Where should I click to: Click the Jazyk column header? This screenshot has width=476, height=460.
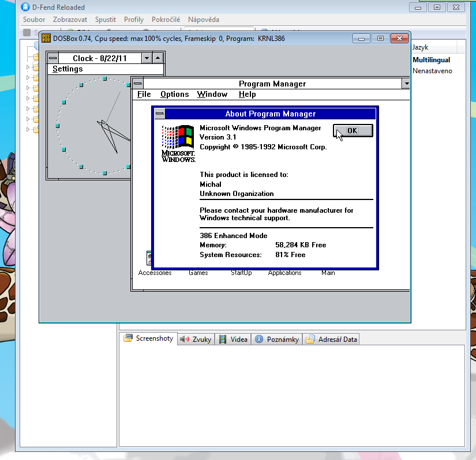point(434,47)
